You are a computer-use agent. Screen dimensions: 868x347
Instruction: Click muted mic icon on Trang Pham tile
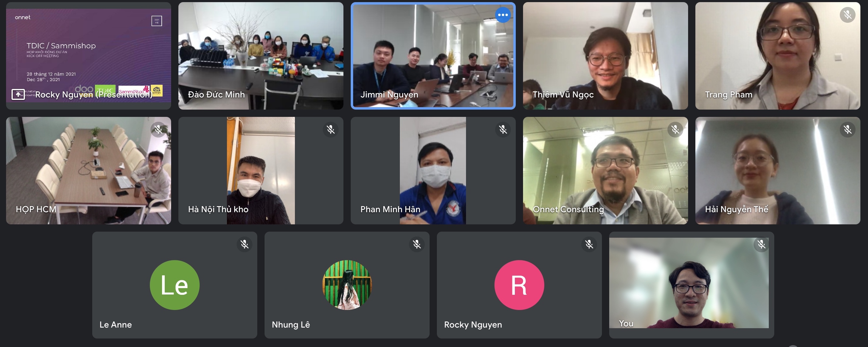pyautogui.click(x=847, y=15)
